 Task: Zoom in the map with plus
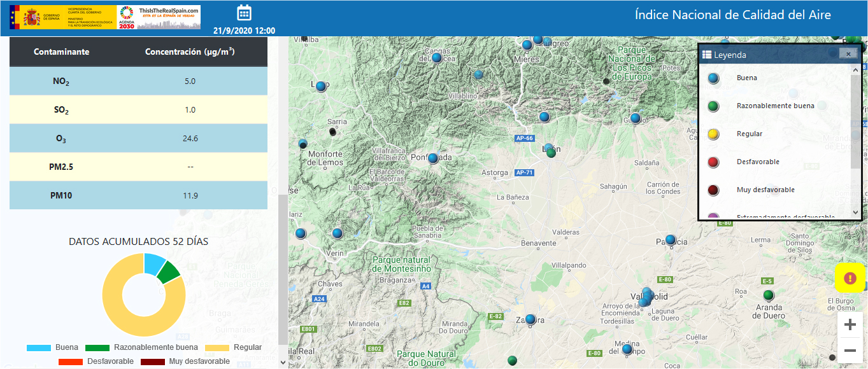click(x=850, y=325)
